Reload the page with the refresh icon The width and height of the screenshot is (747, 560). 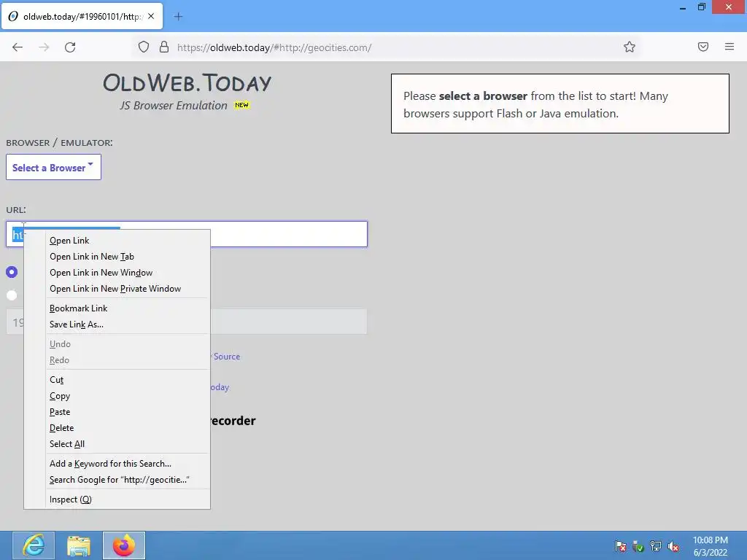click(70, 47)
